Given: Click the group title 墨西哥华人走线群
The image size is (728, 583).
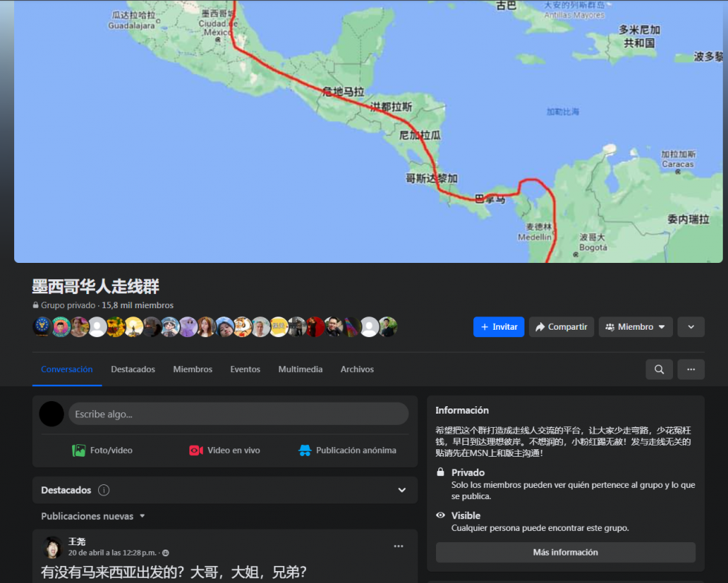Looking at the screenshot, I should (96, 287).
